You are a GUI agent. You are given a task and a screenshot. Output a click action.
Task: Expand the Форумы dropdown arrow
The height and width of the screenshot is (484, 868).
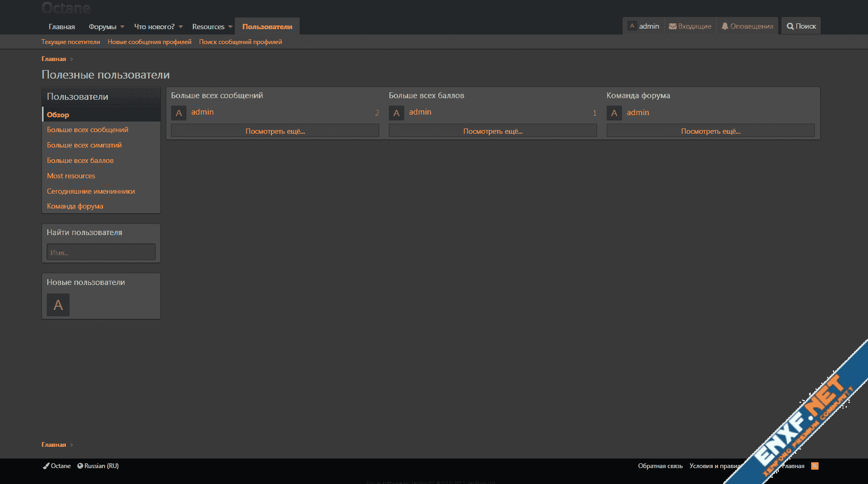pyautogui.click(x=123, y=27)
